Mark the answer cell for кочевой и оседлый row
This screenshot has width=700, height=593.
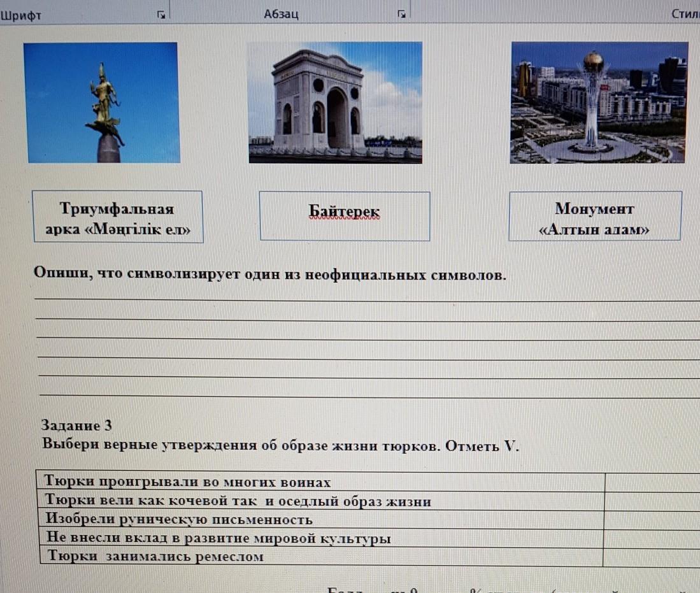[x=650, y=501]
